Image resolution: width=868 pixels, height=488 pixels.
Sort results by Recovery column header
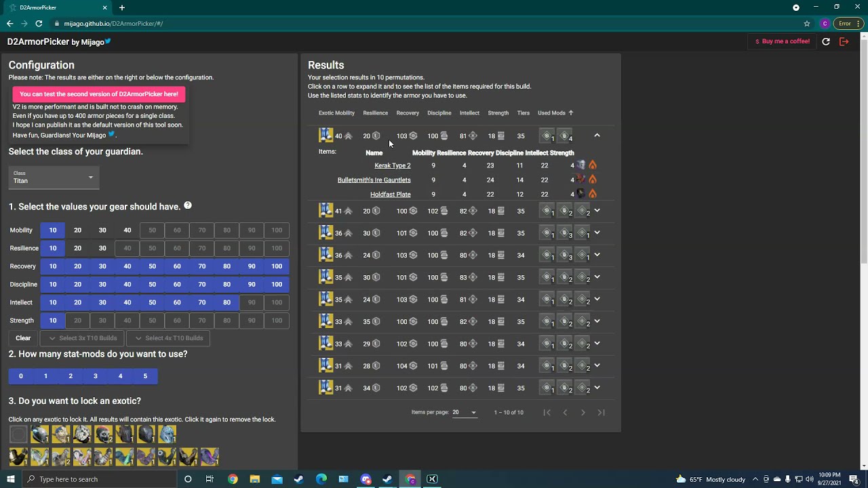coord(408,113)
